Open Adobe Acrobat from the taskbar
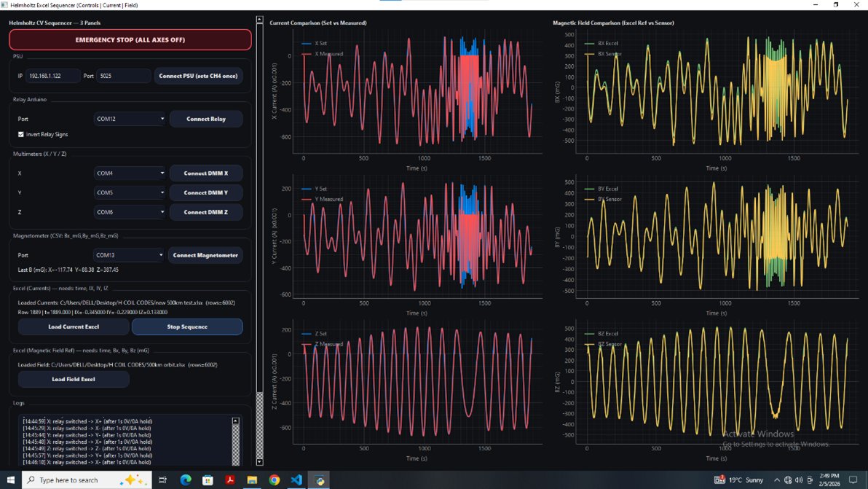Image resolution: width=868 pixels, height=489 pixels. tap(230, 480)
